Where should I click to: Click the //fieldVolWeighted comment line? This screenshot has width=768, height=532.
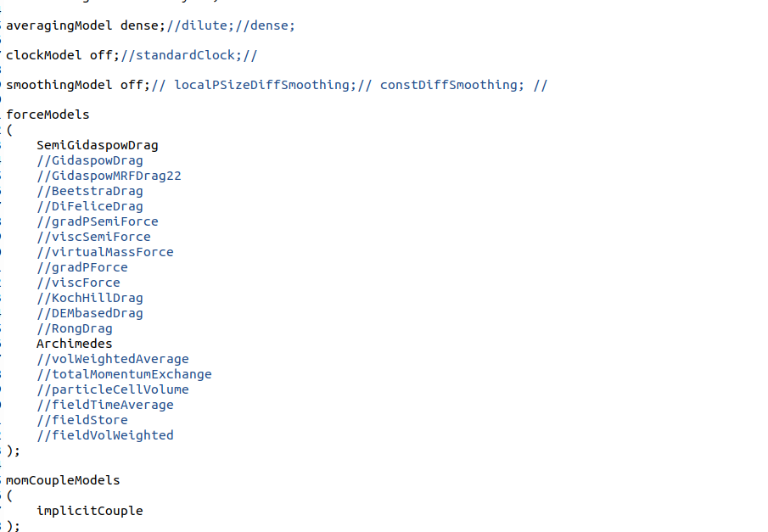(x=104, y=435)
